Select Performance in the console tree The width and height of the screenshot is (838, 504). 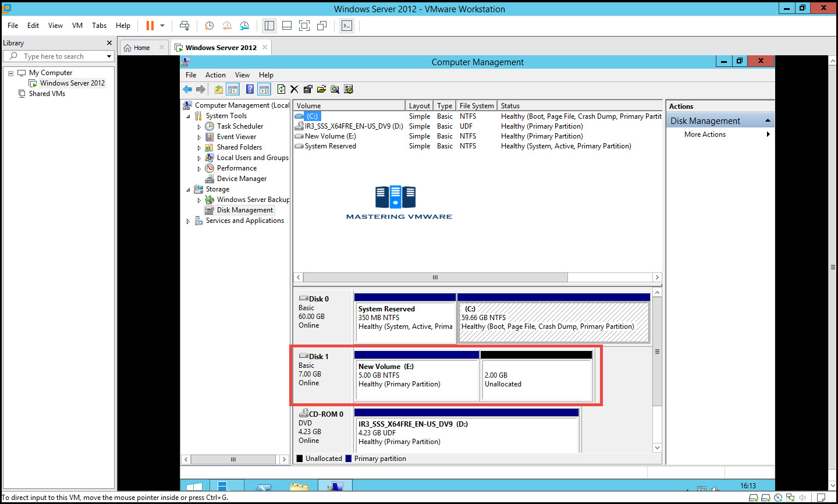[x=237, y=168]
